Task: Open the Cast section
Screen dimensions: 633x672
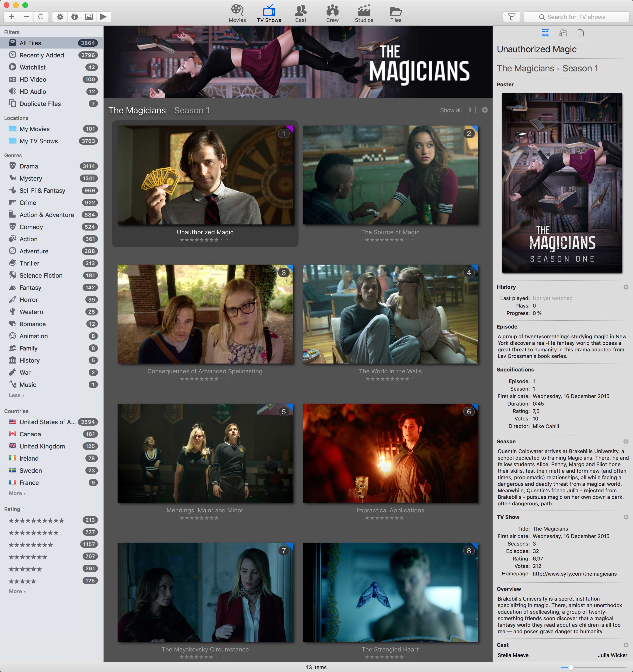Action: coord(300,14)
